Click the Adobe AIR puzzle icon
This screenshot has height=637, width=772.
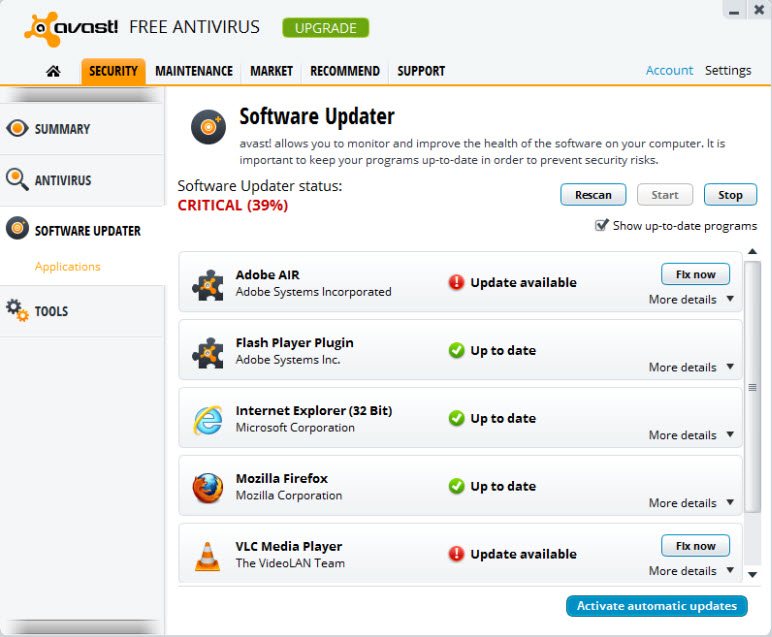[208, 286]
